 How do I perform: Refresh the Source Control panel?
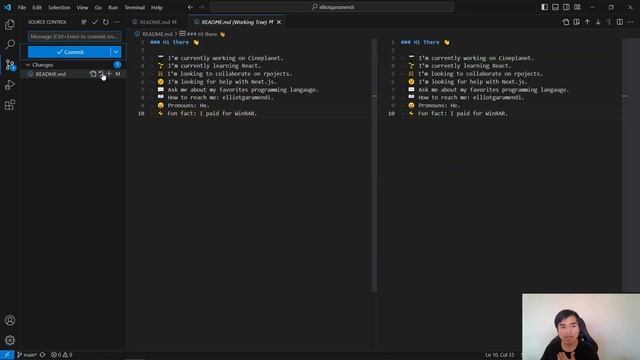point(106,22)
